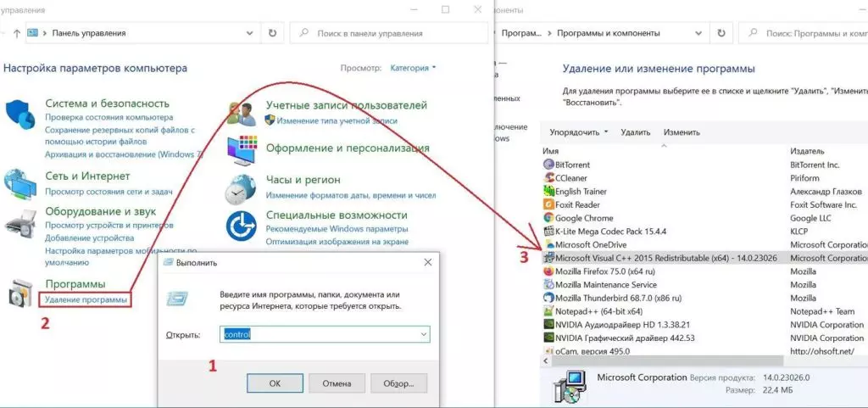This screenshot has width=868, height=408.
Task: Click the User Accounts people icon
Action: [242, 114]
